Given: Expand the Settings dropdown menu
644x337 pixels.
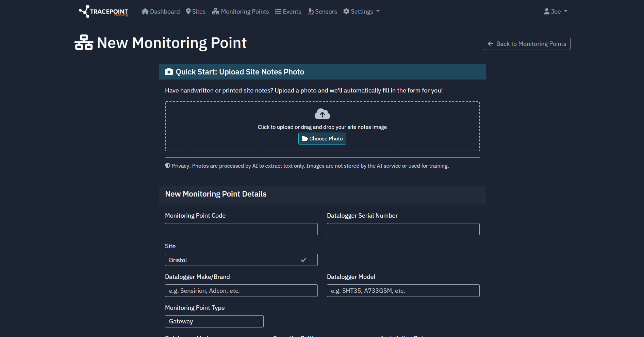Looking at the screenshot, I should pos(361,12).
